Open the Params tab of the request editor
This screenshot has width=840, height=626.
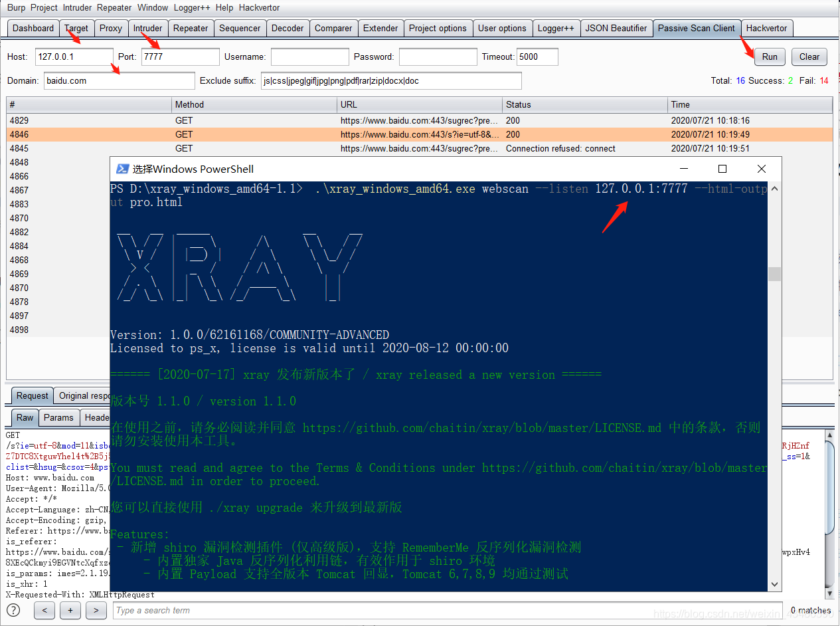coord(58,418)
